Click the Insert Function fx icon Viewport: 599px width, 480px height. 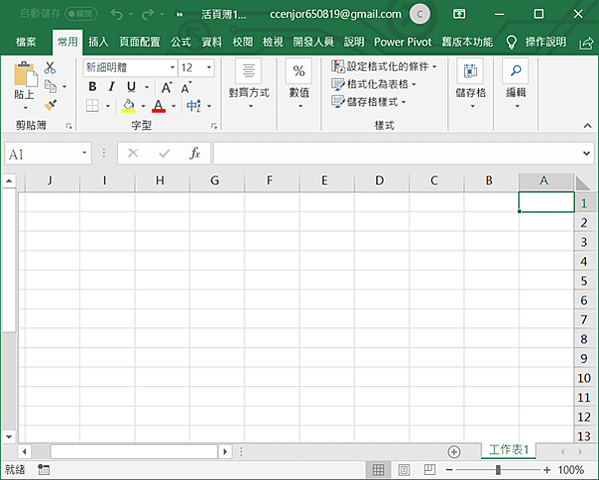(194, 154)
